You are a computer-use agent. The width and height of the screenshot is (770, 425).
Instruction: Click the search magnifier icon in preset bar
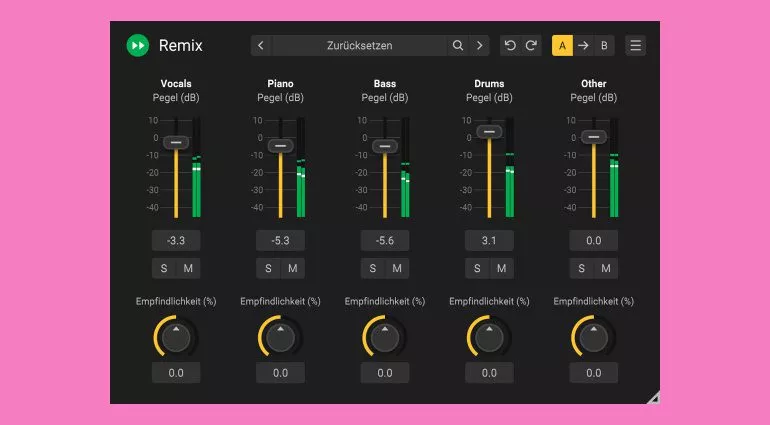(457, 45)
